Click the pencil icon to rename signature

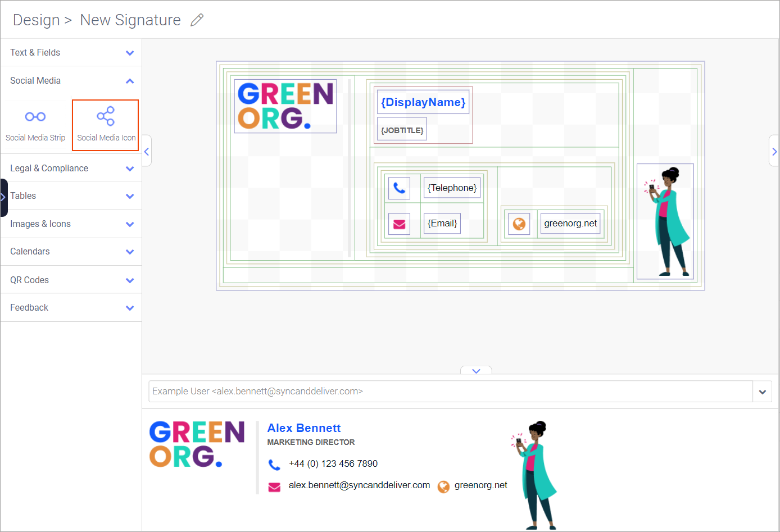pos(197,20)
